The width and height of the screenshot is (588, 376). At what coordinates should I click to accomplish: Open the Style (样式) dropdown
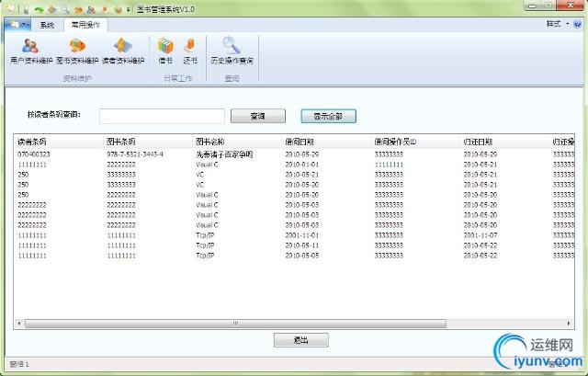tap(558, 24)
